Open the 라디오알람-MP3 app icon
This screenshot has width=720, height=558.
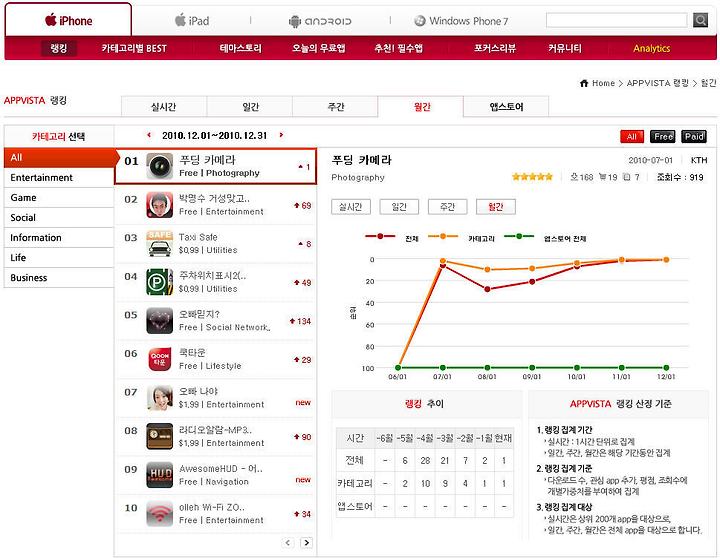tap(159, 436)
